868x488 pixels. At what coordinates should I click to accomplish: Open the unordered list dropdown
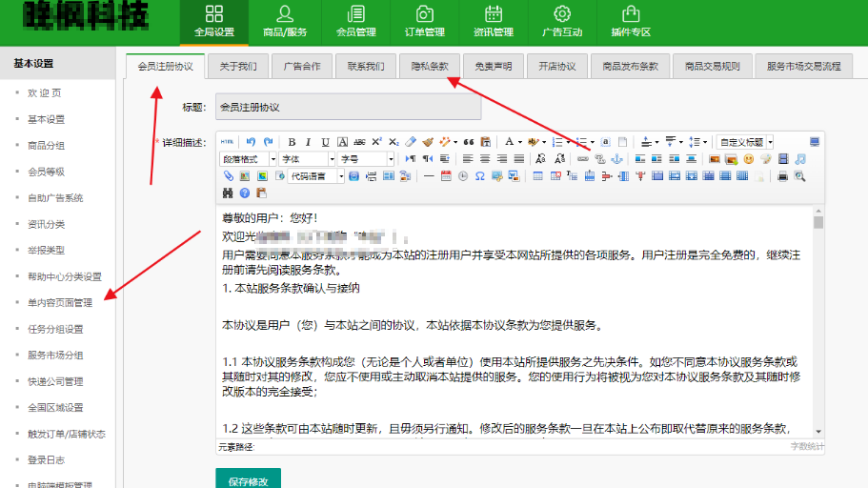pos(593,142)
